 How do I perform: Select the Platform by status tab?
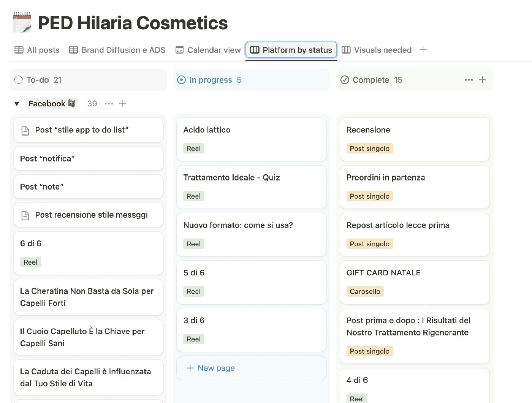[291, 50]
